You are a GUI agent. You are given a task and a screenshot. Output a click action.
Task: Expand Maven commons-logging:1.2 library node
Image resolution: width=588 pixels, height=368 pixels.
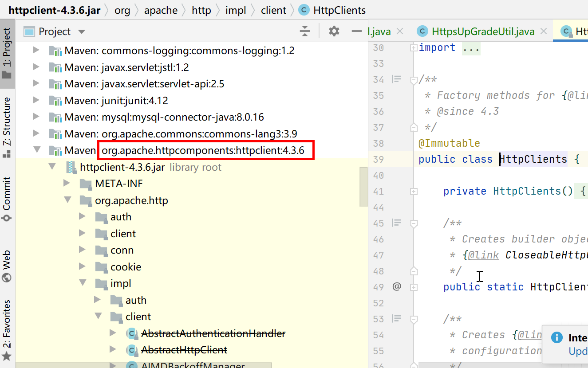[x=36, y=51]
